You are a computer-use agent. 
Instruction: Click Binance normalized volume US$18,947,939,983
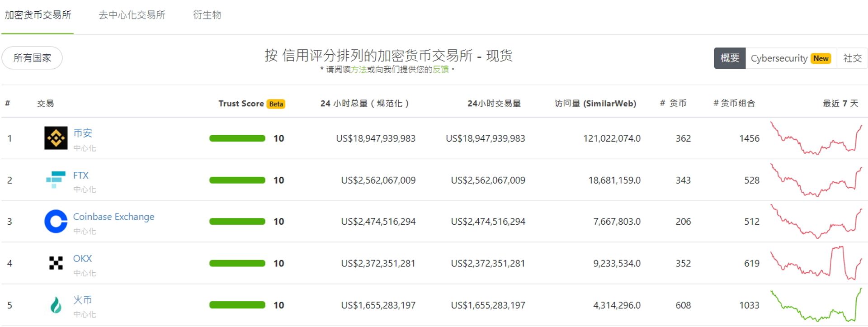[376, 138]
